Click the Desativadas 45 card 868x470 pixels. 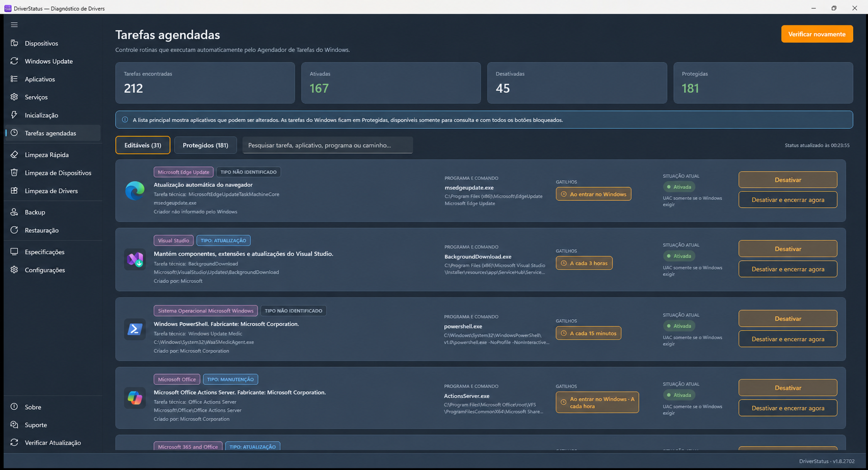(x=577, y=83)
